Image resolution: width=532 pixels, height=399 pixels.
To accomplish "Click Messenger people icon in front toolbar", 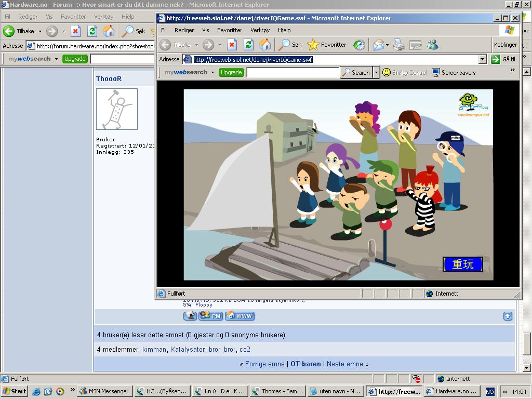I will (x=433, y=45).
